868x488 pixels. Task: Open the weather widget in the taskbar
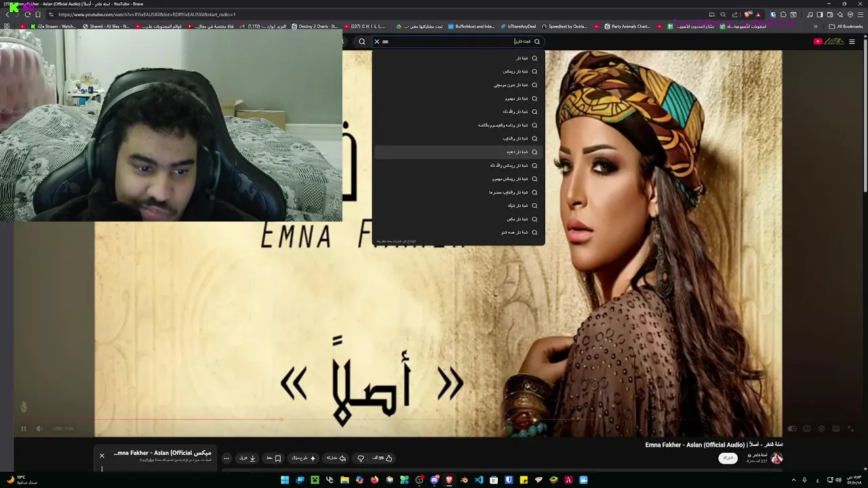pos(22,479)
